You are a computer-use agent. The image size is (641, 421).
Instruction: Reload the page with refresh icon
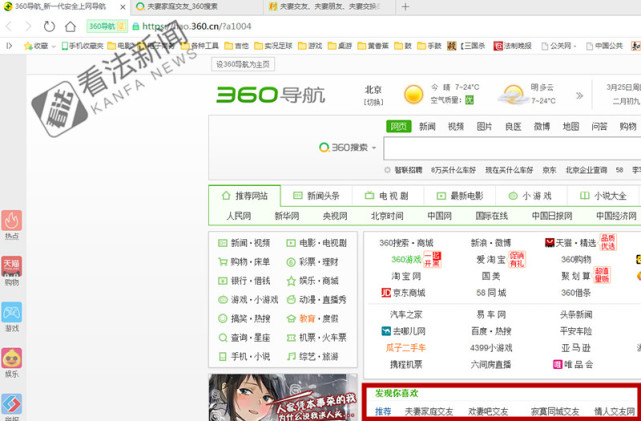tap(49, 27)
